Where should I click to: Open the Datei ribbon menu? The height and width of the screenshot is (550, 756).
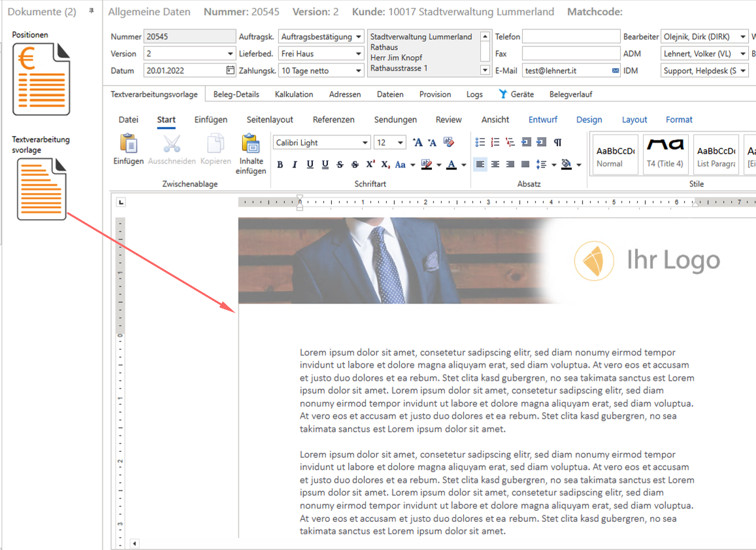click(x=128, y=120)
